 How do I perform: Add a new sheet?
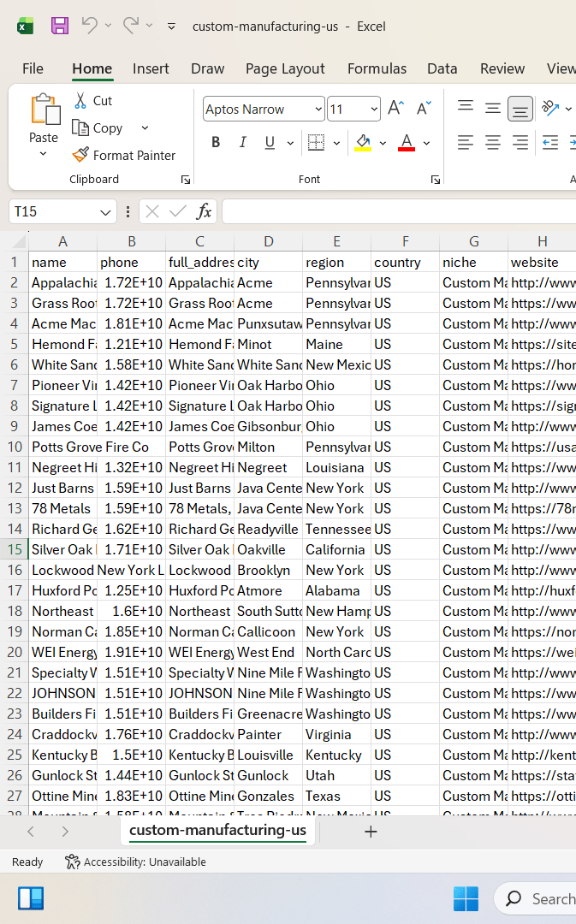pyautogui.click(x=371, y=832)
